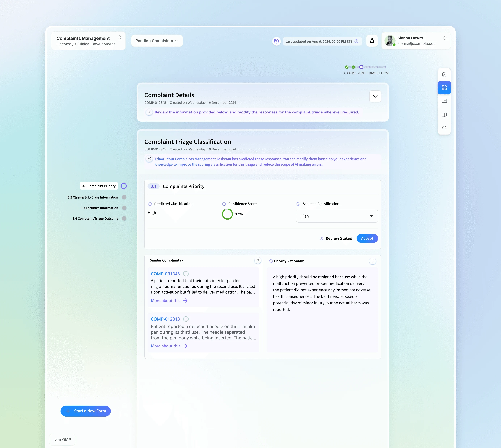Select the 3.2 Class & Sub-Class step indicator

124,197
